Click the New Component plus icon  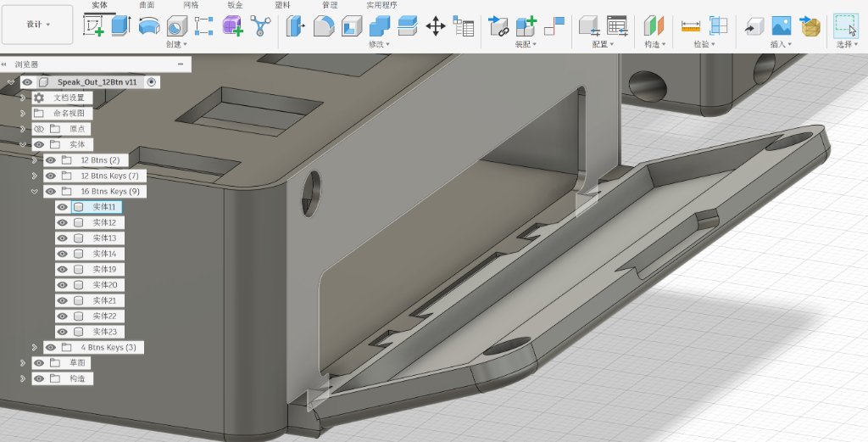point(526,25)
